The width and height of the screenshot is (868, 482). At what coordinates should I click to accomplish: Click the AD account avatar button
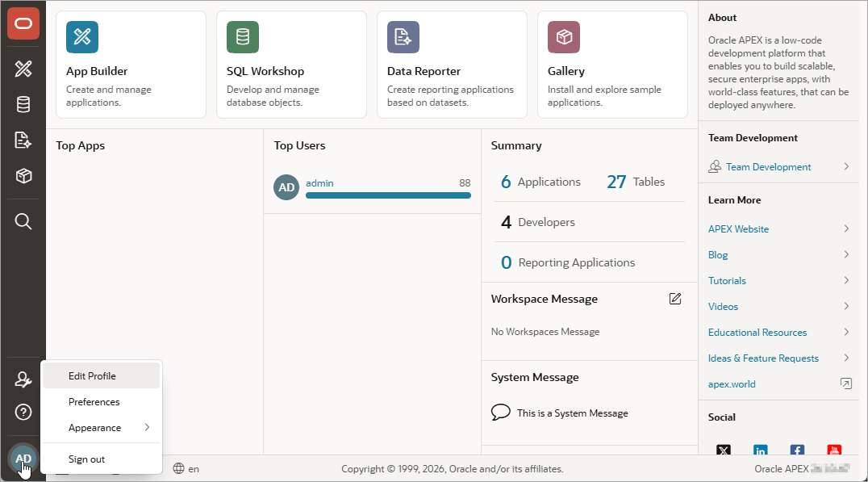23,459
